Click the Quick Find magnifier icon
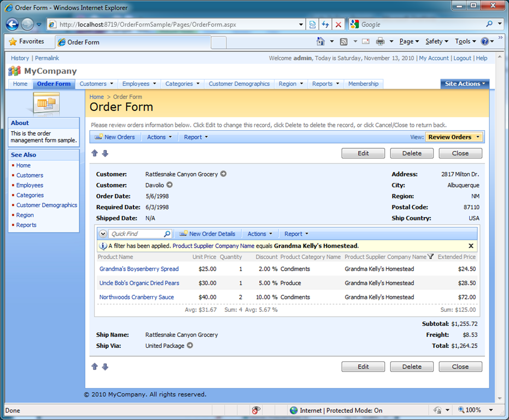The image size is (509, 420). tap(167, 234)
